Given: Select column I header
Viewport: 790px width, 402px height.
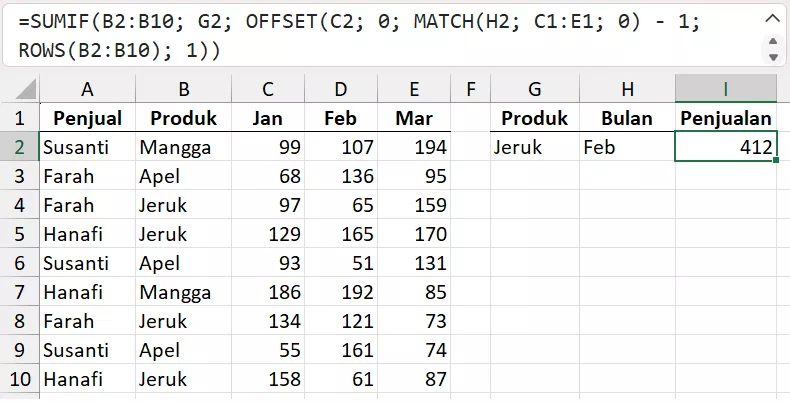Looking at the screenshot, I should tap(726, 91).
